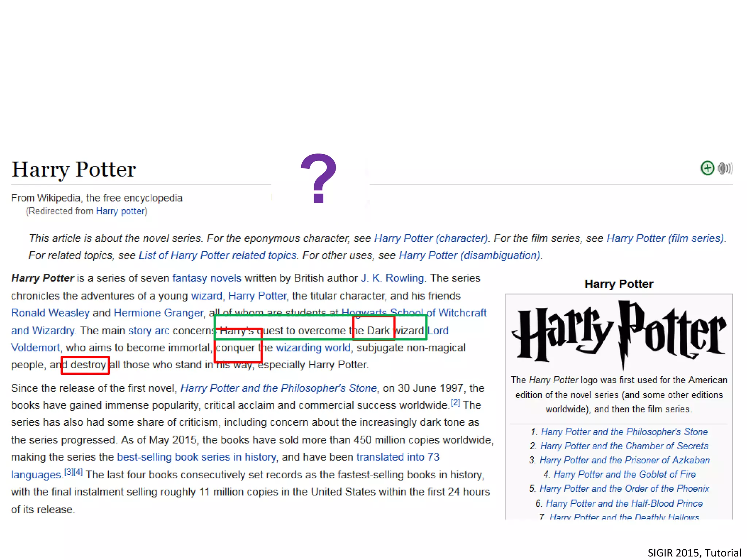
Task: Follow the 'fantasy novels' link
Action: (x=207, y=278)
